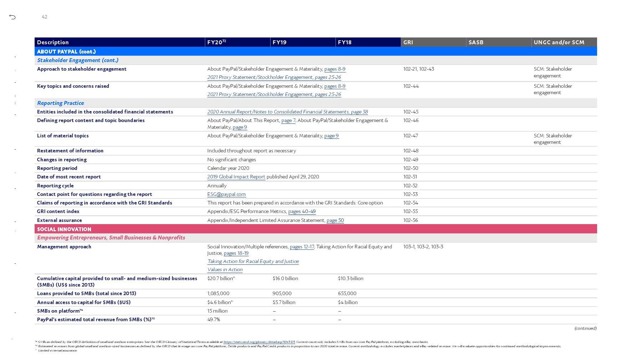Click the 905,000 loans value

click(x=282, y=294)
